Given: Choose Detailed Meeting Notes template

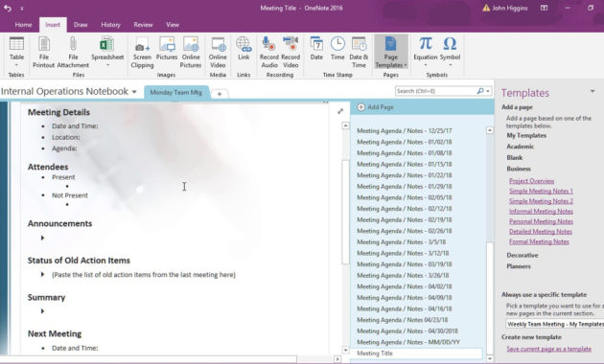Looking at the screenshot, I should pyautogui.click(x=541, y=232).
